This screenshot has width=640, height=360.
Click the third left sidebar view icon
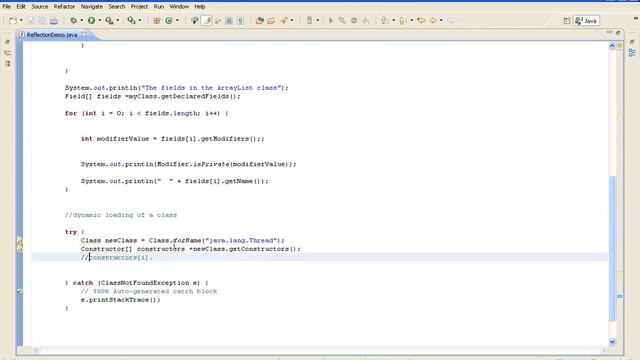tap(7, 64)
